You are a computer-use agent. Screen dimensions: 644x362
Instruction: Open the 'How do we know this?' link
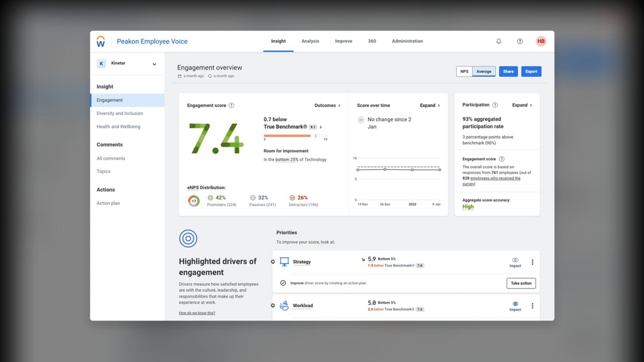(x=197, y=313)
